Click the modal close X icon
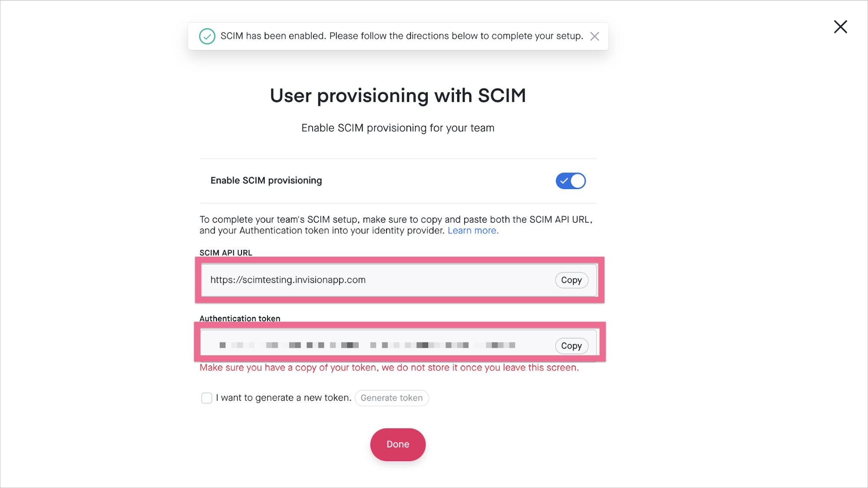Image resolution: width=868 pixels, height=488 pixels. 841,26
